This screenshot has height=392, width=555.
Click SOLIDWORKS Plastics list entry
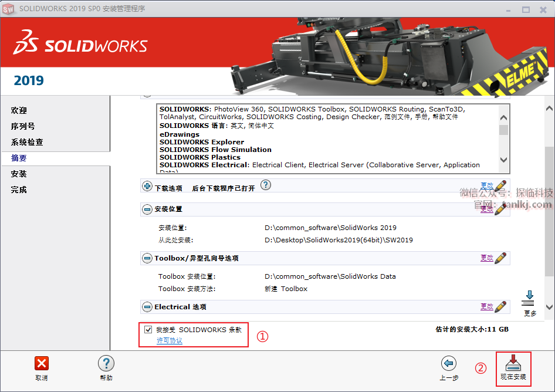pyautogui.click(x=200, y=157)
